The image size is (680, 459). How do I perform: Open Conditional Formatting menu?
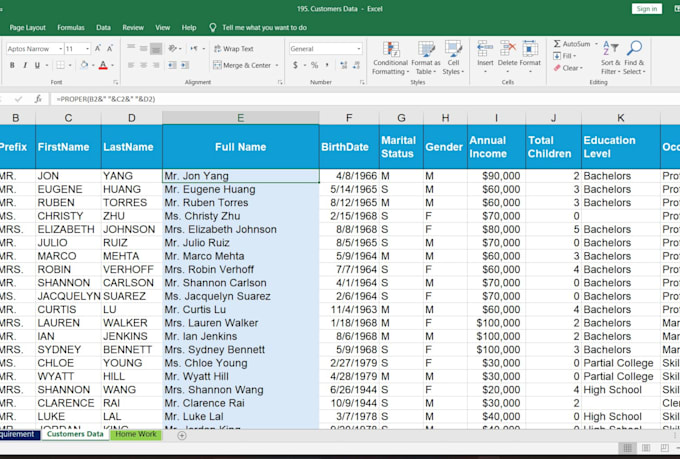click(x=390, y=58)
